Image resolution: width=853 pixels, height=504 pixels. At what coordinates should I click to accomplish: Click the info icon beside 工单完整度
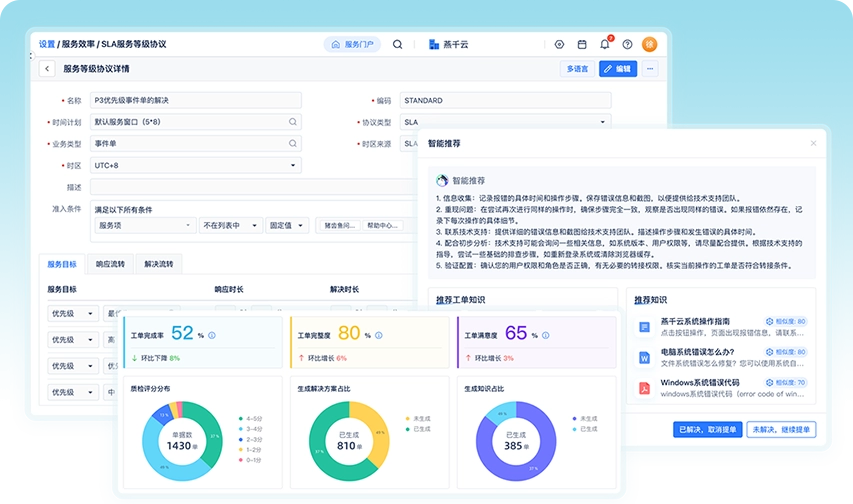[x=379, y=335]
